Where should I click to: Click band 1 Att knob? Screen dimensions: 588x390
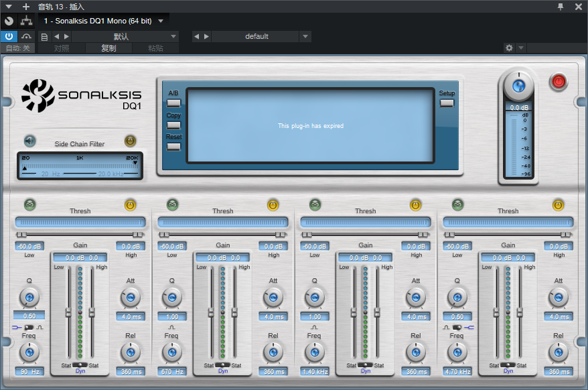tap(131, 298)
